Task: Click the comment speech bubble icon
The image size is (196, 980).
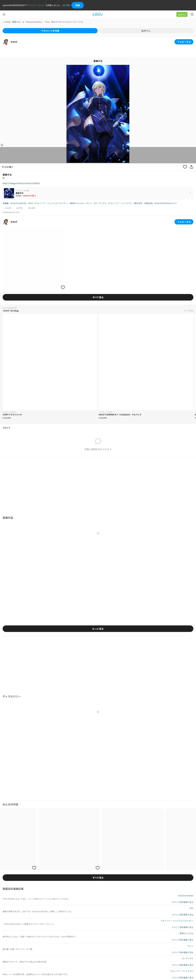Action: coord(98,441)
